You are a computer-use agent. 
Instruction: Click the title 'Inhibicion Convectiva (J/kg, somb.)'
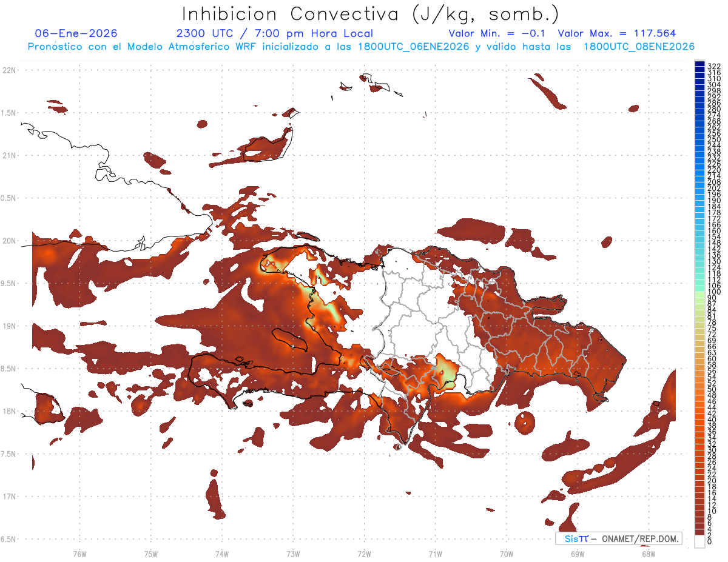(370, 15)
